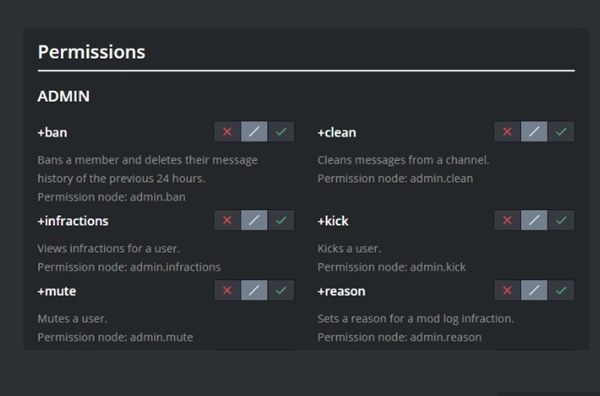
Task: Allow the +kick permission
Action: click(x=561, y=220)
